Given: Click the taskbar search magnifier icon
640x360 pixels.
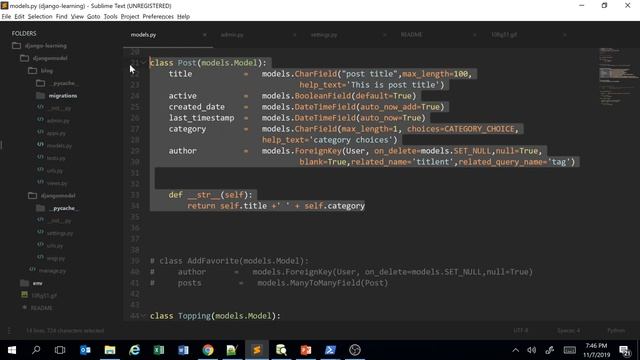Looking at the screenshot, I should click(36, 350).
